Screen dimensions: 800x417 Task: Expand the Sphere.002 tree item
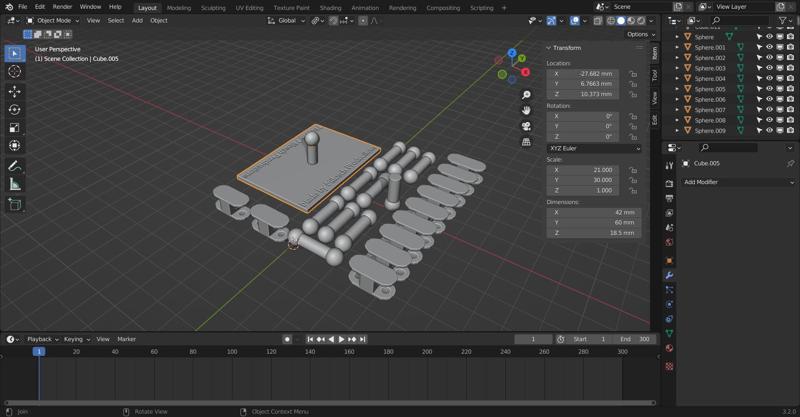(677, 57)
